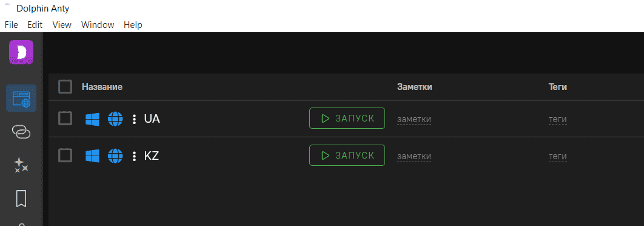The image size is (644, 226).
Task: Click the Windows OS icon on KZ profile
Action: 92,156
